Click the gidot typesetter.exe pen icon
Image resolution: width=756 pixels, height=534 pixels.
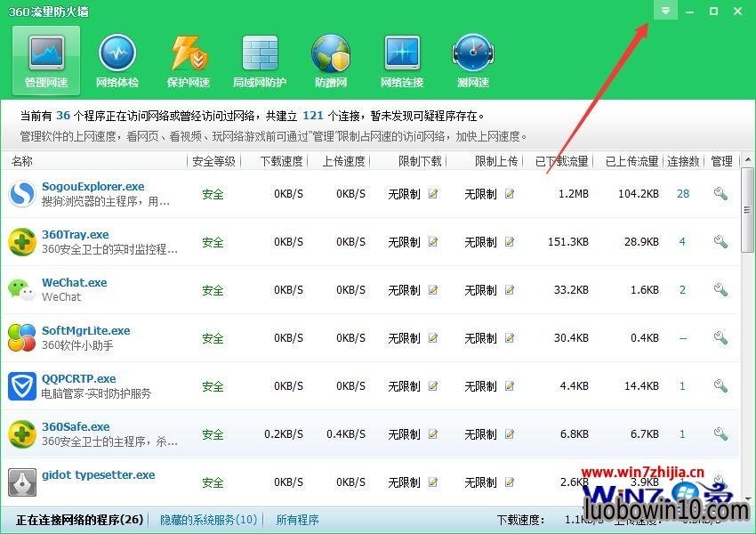click(22, 481)
